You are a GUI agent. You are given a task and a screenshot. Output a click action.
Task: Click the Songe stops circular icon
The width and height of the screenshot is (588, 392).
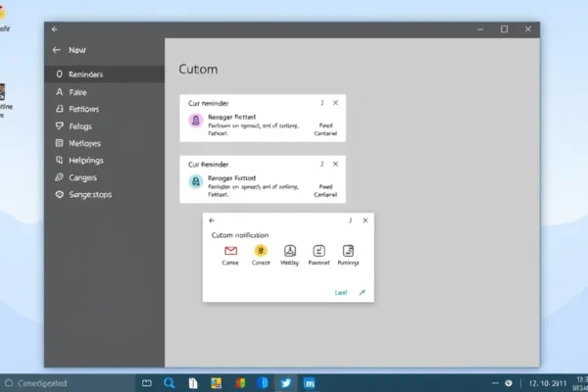coord(59,194)
